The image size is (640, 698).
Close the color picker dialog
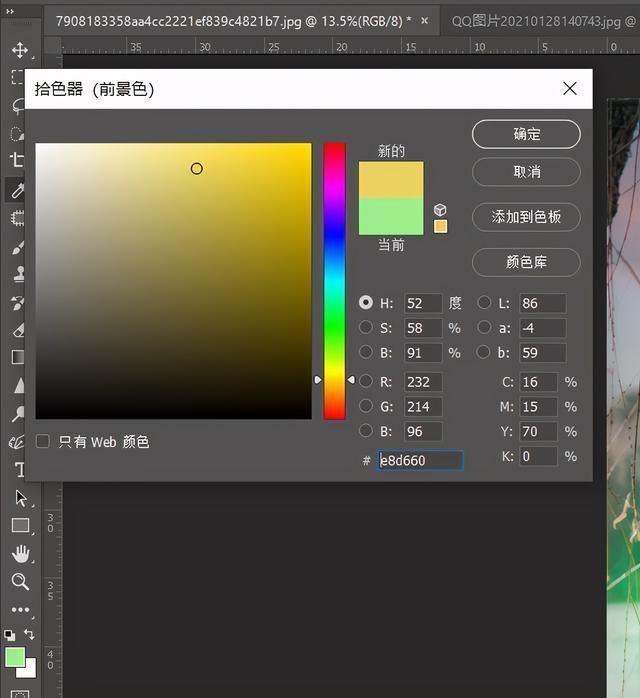point(570,89)
